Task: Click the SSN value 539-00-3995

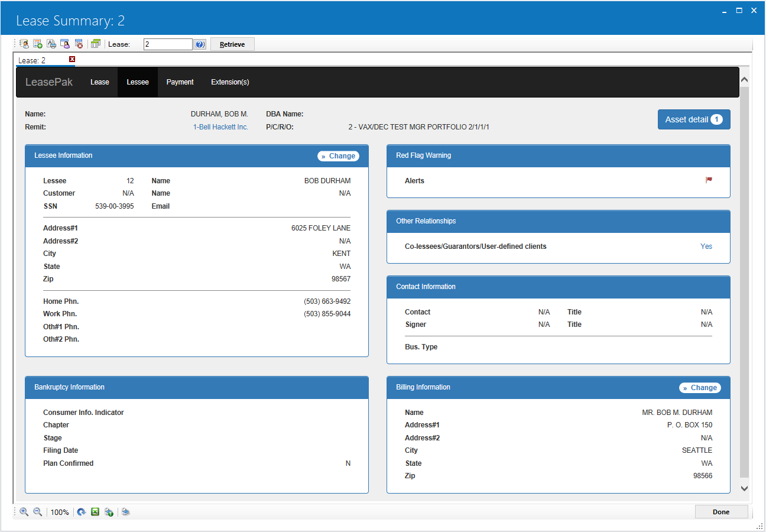Action: point(115,206)
